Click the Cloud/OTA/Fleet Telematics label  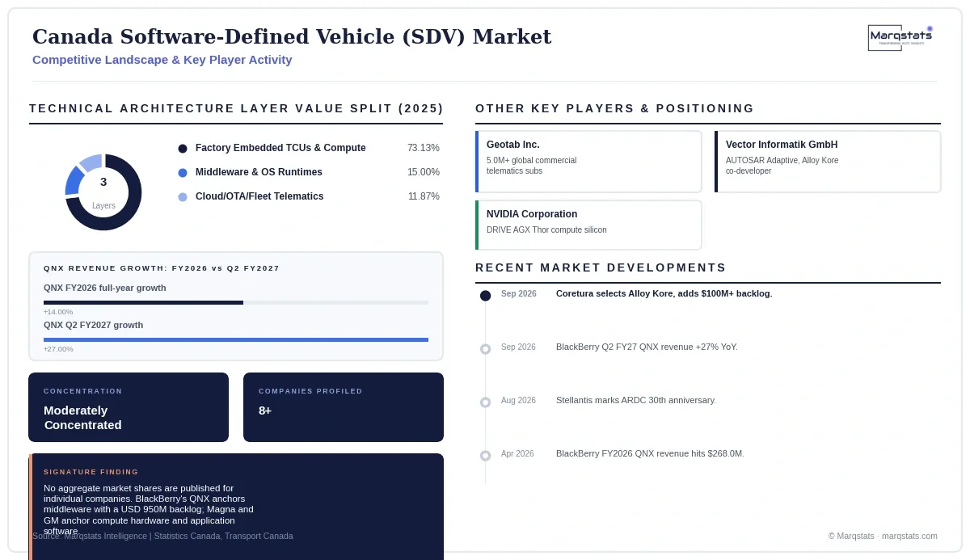pyautogui.click(x=259, y=196)
